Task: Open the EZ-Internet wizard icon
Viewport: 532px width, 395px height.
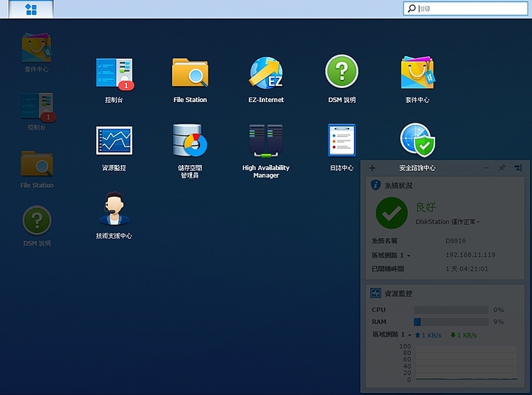Action: click(x=266, y=75)
